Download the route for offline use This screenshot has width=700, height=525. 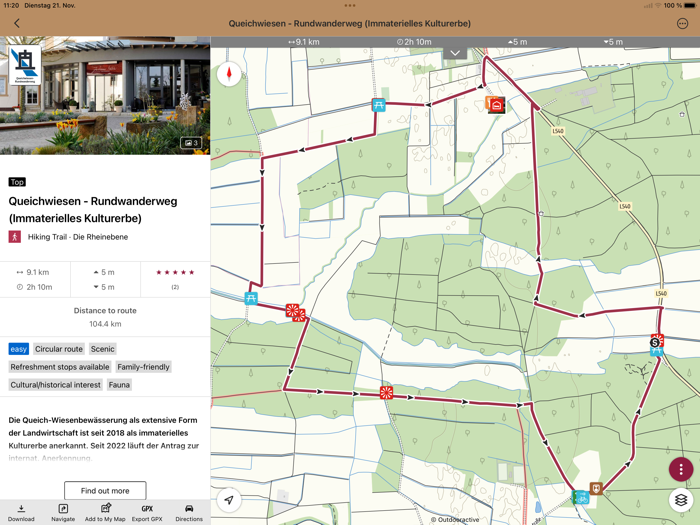(x=21, y=513)
